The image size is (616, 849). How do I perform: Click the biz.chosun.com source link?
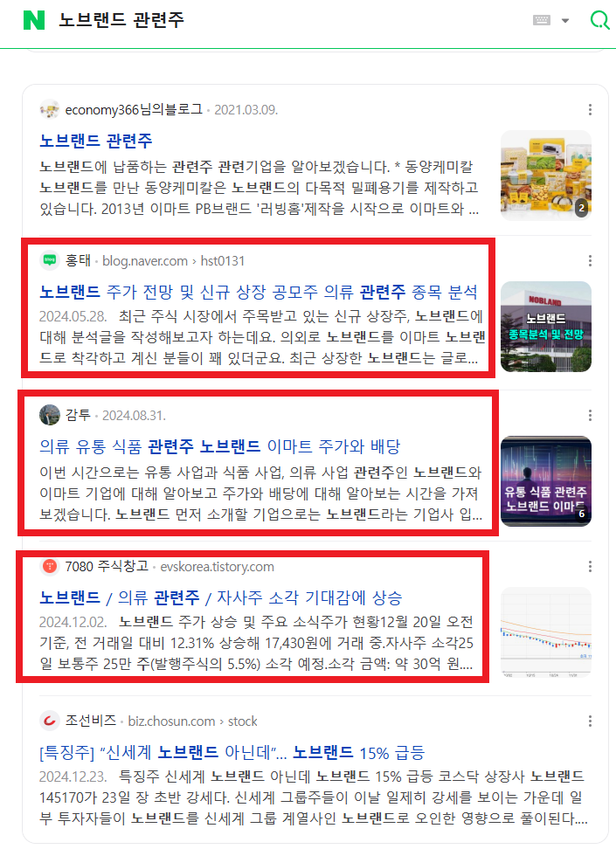(x=171, y=721)
